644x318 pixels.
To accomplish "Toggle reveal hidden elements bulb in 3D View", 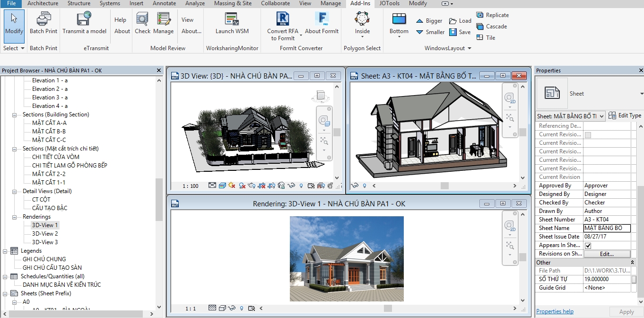I will point(301,186).
